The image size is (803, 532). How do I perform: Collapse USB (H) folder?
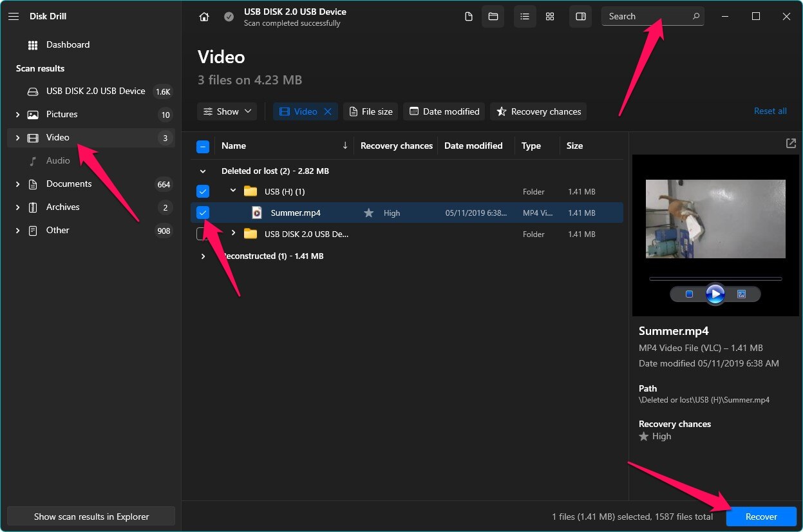pos(234,191)
